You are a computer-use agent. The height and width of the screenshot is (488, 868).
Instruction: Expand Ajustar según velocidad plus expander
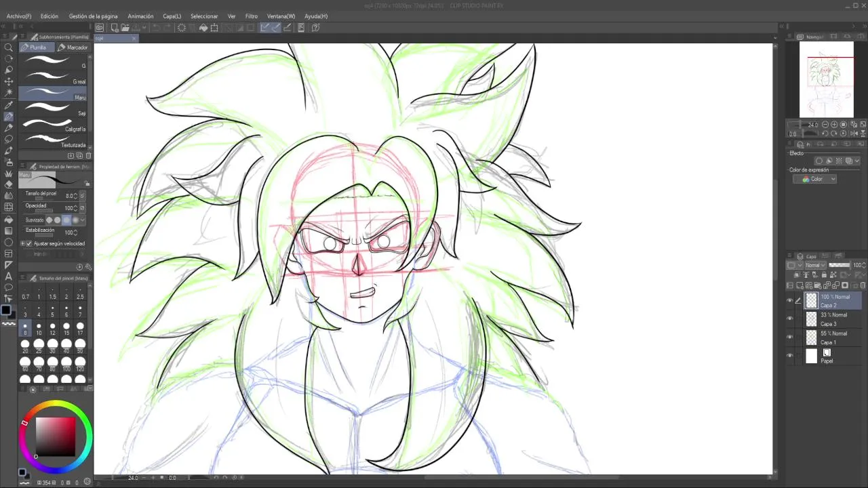(22, 243)
